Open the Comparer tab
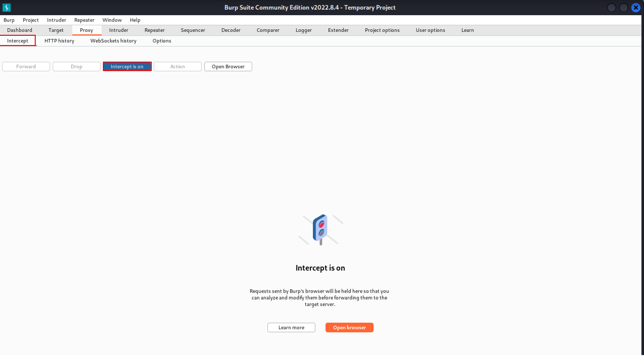 click(268, 30)
